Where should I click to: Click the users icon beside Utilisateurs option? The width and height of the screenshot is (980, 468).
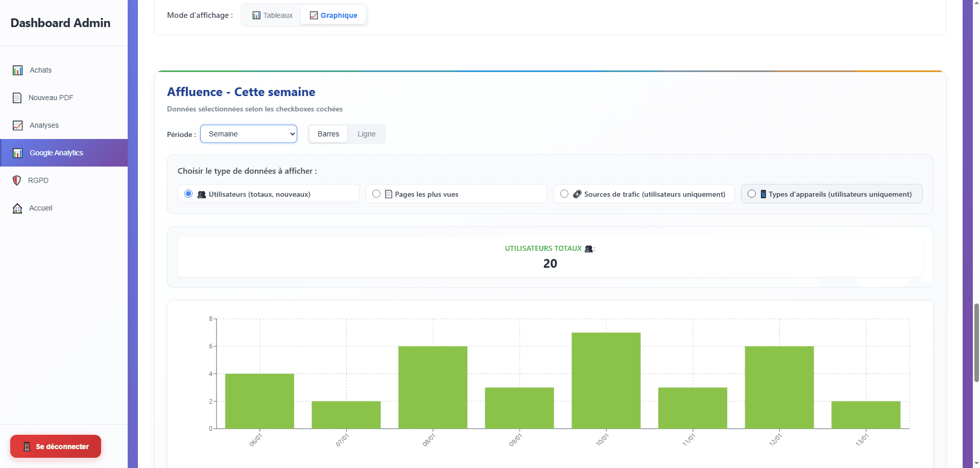coord(202,194)
